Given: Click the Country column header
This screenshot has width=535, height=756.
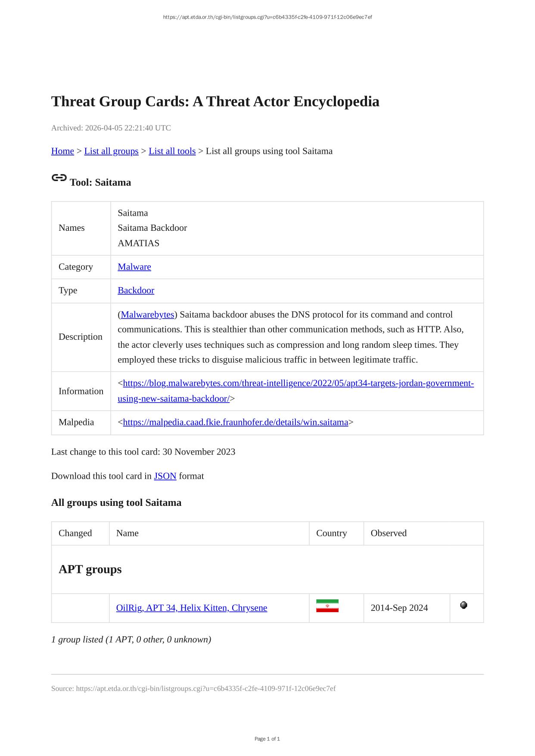Looking at the screenshot, I should (x=331, y=533).
